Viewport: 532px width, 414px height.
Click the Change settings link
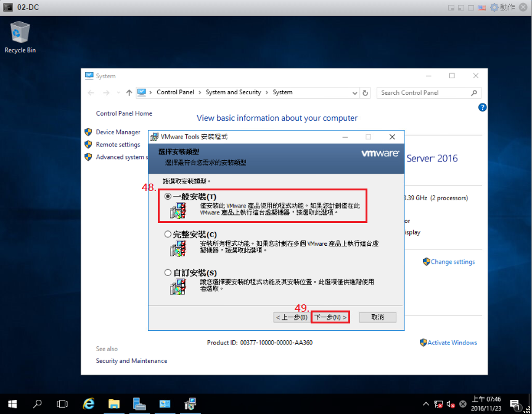pyautogui.click(x=452, y=262)
